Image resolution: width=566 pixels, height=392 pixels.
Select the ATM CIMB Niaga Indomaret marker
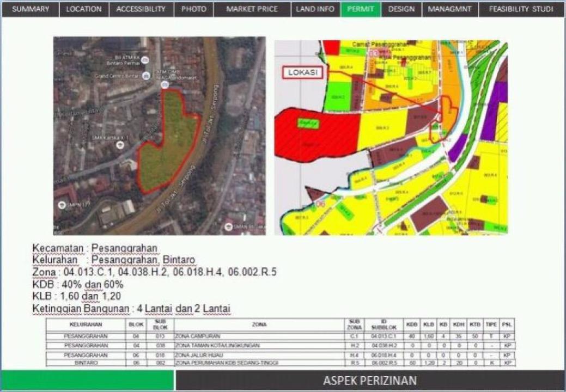165,84
